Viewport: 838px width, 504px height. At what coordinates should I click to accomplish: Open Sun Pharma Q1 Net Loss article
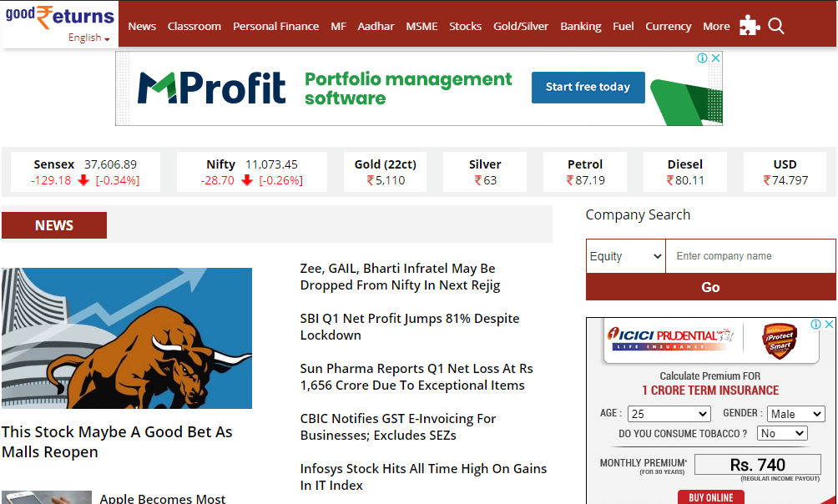point(416,377)
